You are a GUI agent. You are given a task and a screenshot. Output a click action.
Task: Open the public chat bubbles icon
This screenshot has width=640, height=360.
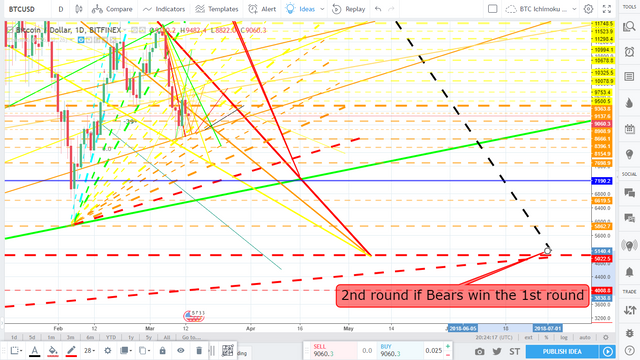[x=629, y=193]
